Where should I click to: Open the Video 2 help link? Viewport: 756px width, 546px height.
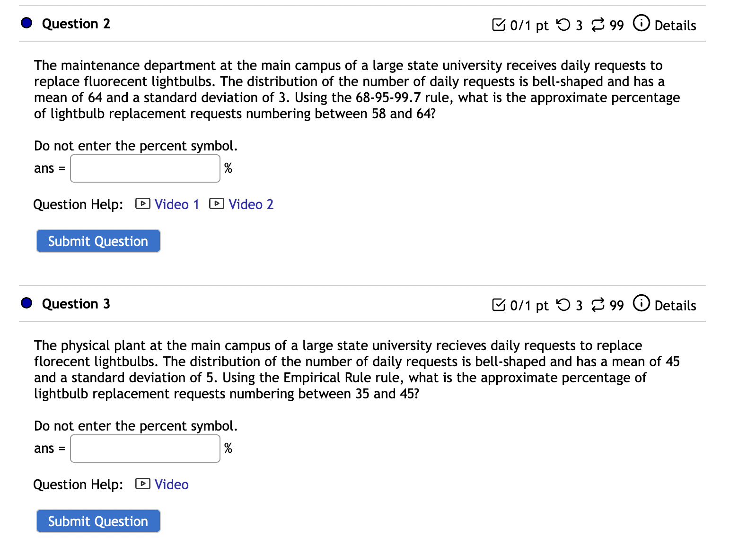250,204
